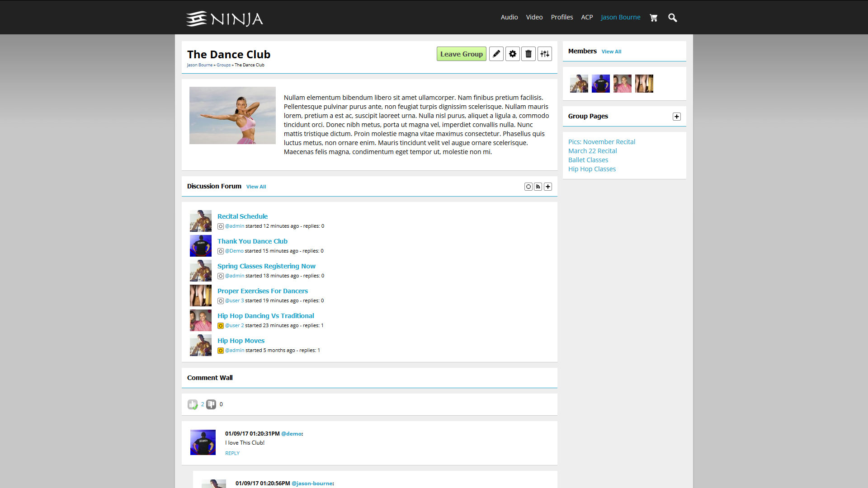Click Jason Bourne breadcrumb link
Viewport: 868px width, 488px height.
point(200,65)
